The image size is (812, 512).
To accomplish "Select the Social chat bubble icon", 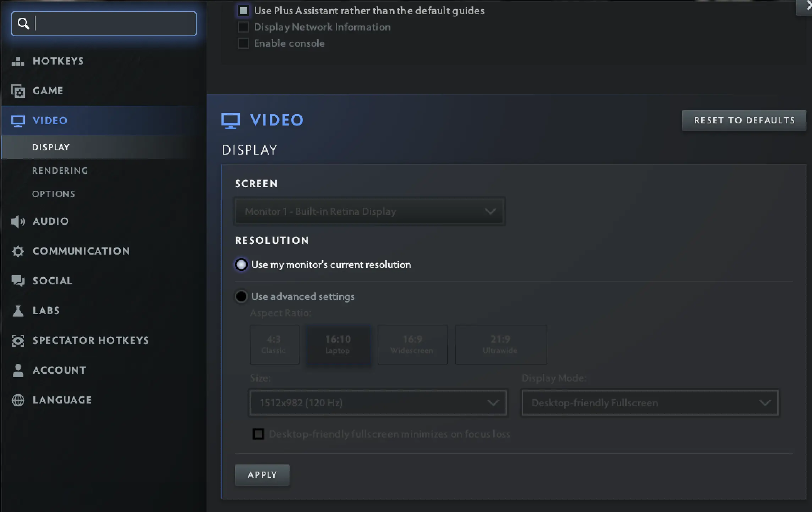I will [18, 281].
